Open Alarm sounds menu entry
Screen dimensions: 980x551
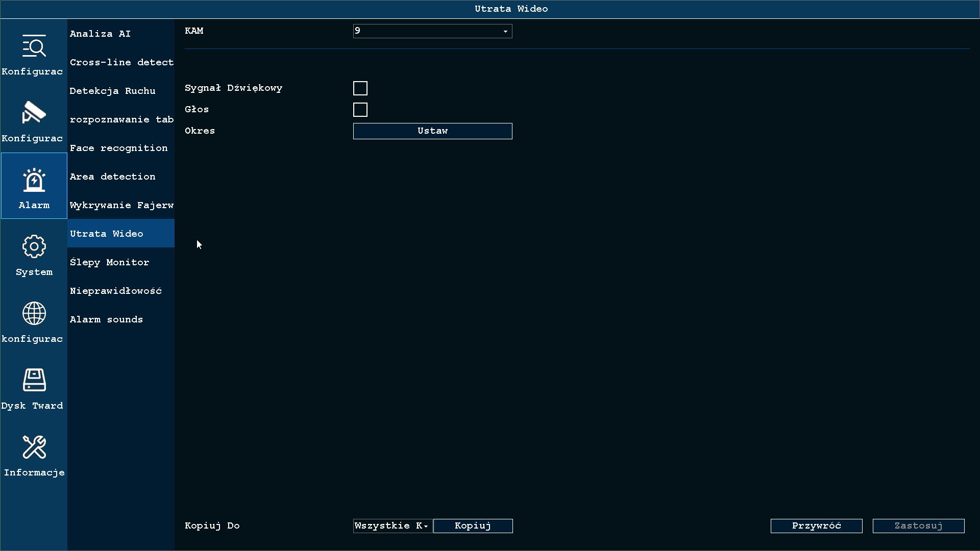click(x=121, y=319)
